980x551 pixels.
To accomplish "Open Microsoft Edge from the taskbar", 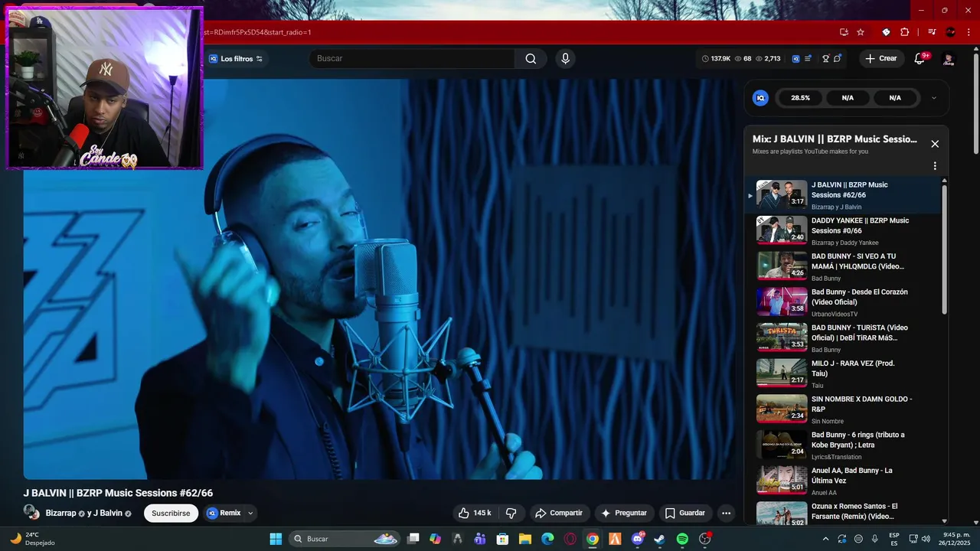I will point(547,539).
